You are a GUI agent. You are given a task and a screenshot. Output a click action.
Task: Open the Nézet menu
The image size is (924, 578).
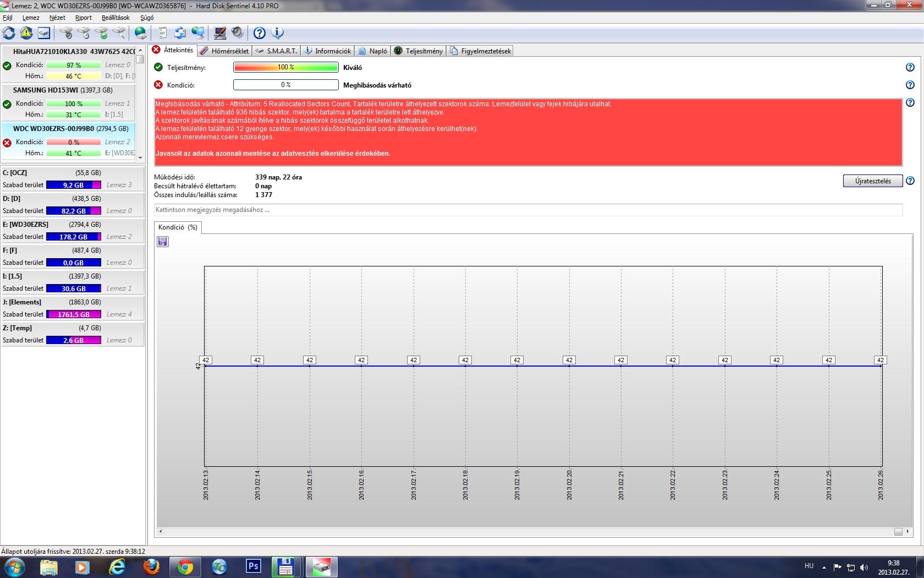point(57,18)
